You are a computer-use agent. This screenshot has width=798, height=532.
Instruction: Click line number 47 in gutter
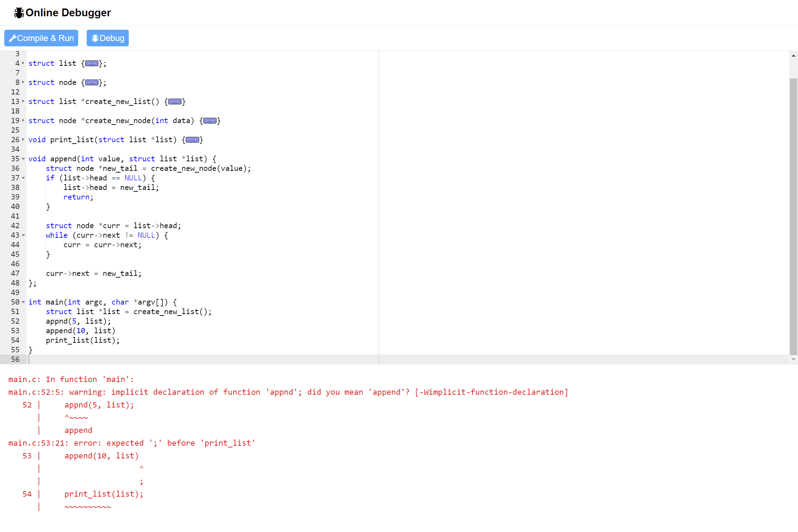coord(15,273)
